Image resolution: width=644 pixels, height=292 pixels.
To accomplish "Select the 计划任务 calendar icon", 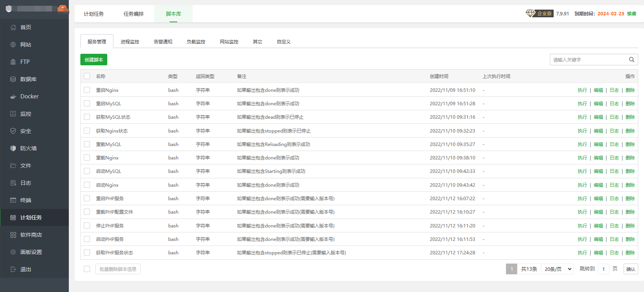I will 13,217.
